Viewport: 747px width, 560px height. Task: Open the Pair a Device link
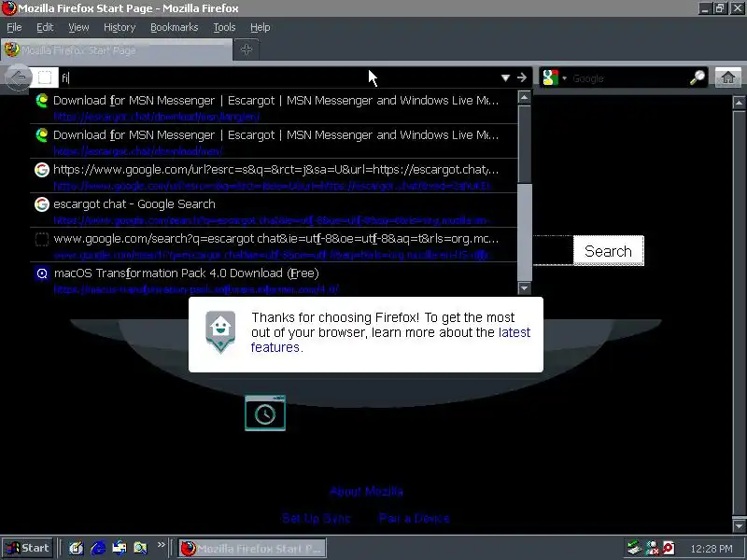(414, 518)
